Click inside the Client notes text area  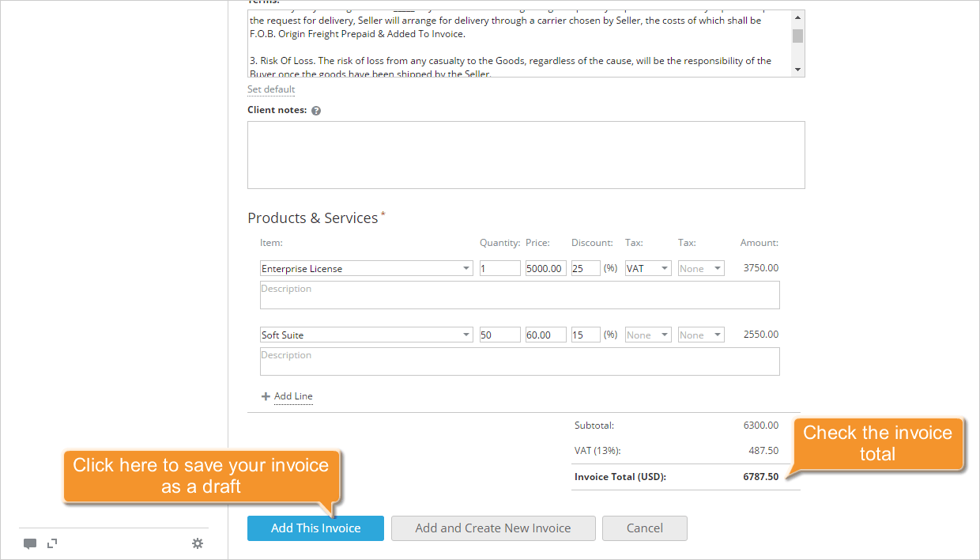pos(526,154)
